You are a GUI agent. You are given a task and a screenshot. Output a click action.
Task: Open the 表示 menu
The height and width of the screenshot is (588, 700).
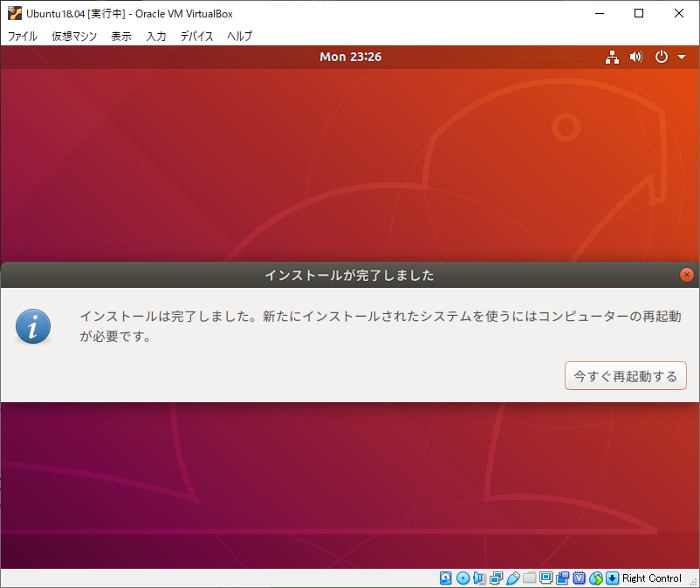[121, 36]
